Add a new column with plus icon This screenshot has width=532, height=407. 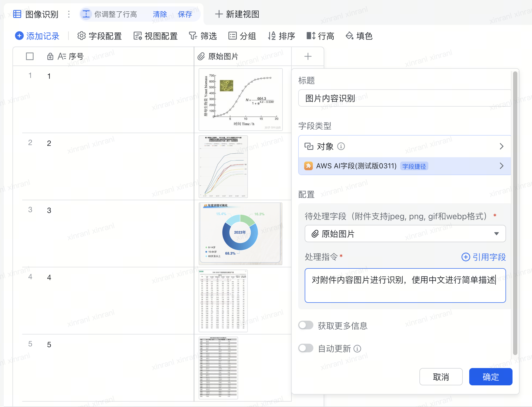tap(308, 56)
